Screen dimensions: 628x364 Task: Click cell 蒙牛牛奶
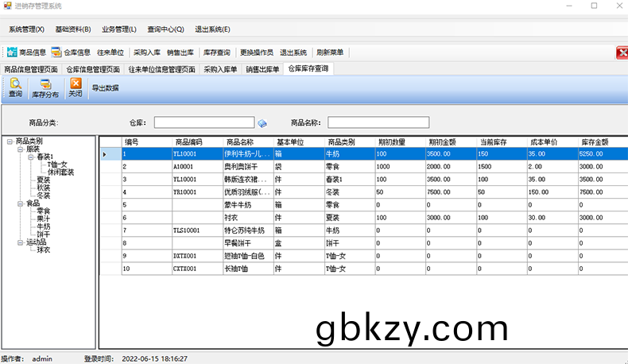tap(248, 205)
